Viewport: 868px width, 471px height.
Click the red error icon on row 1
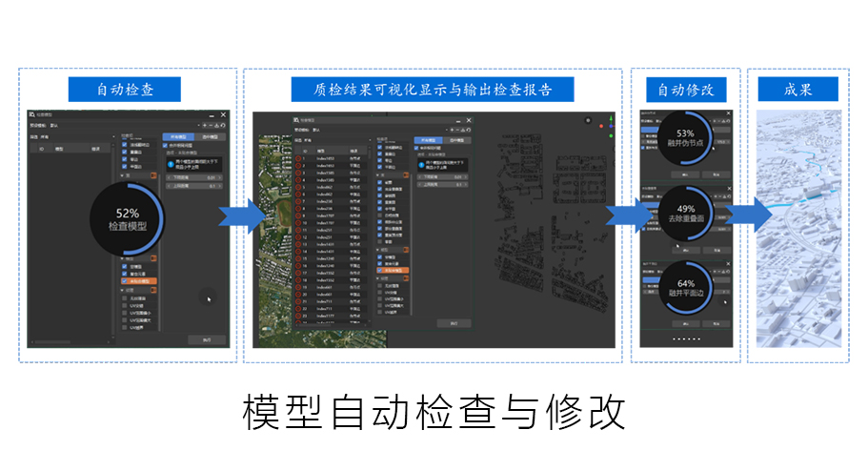coord(298,157)
